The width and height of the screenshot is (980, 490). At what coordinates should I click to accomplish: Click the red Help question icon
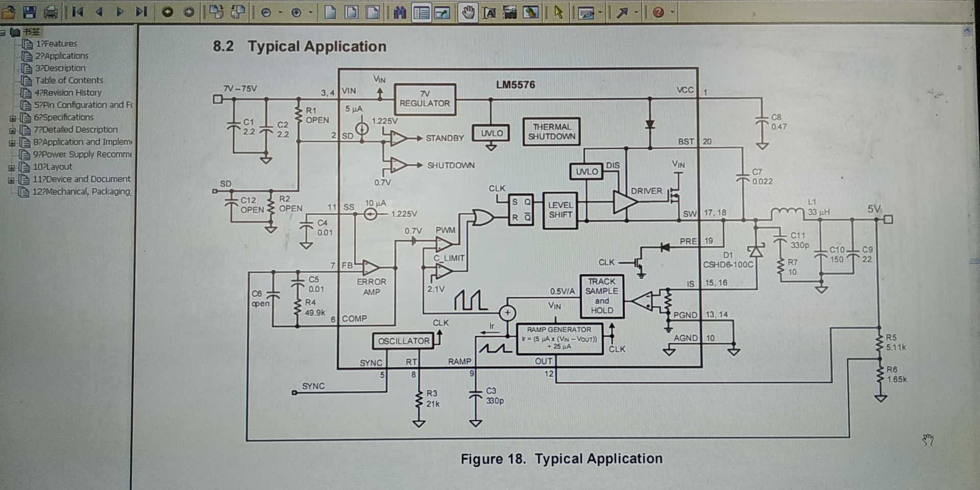(658, 12)
